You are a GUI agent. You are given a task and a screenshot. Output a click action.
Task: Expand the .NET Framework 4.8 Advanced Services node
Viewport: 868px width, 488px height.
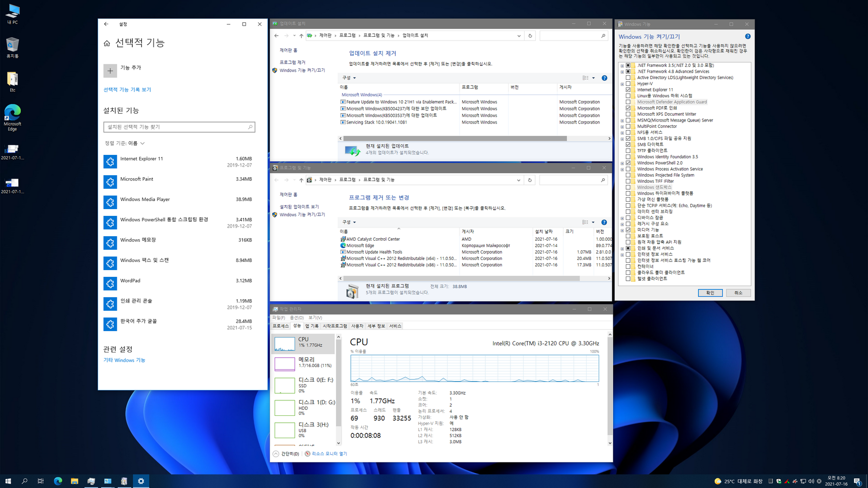tap(622, 72)
